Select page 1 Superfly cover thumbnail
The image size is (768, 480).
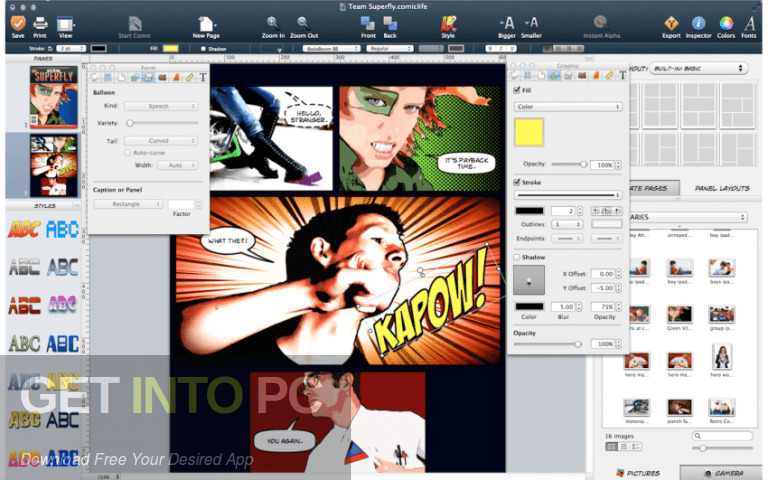53,97
